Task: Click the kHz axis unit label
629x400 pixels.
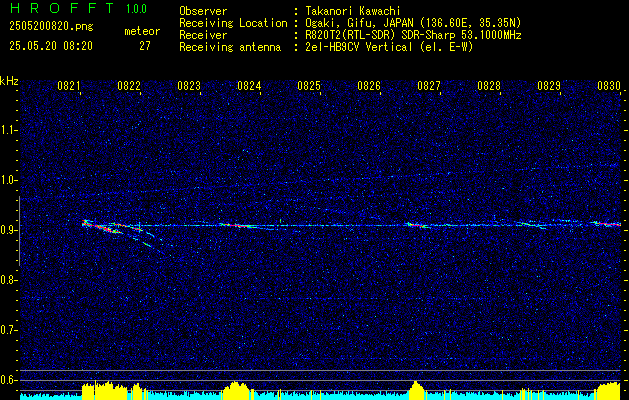Action: [x=9, y=81]
